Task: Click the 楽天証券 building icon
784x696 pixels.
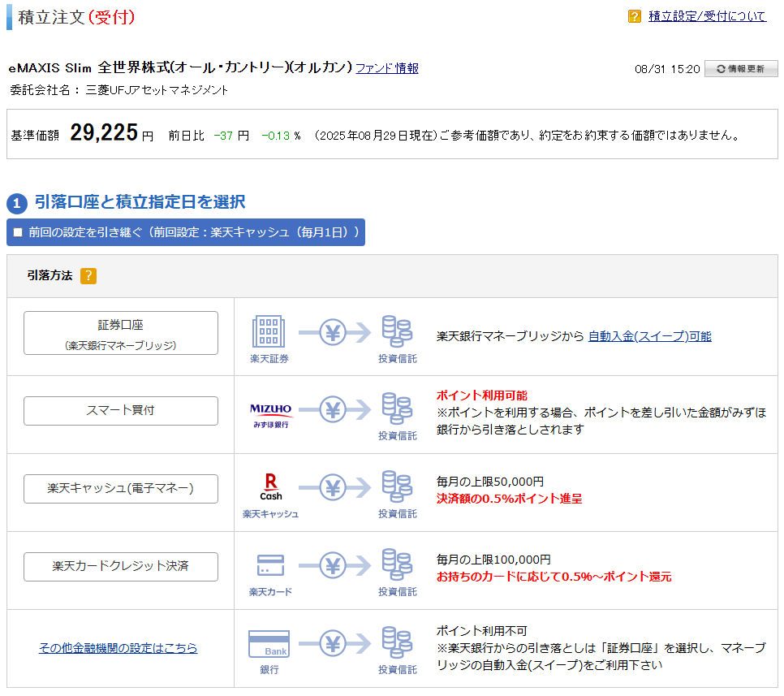Action: tap(269, 331)
